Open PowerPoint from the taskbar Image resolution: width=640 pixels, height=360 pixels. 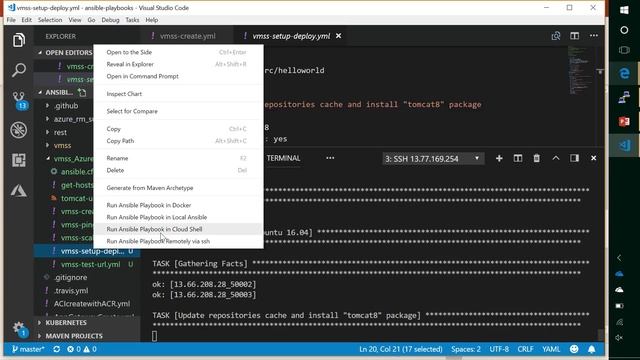pos(624,121)
